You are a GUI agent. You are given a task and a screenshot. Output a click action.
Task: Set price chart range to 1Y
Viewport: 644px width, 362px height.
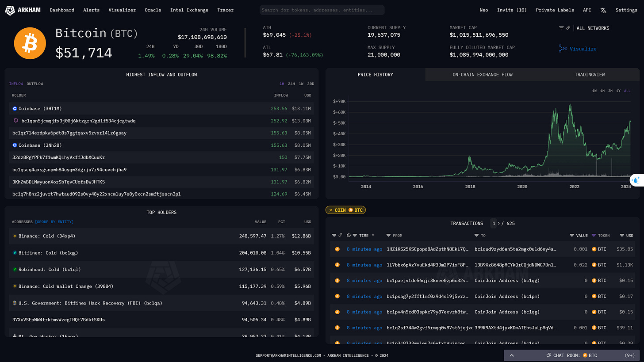tap(618, 91)
